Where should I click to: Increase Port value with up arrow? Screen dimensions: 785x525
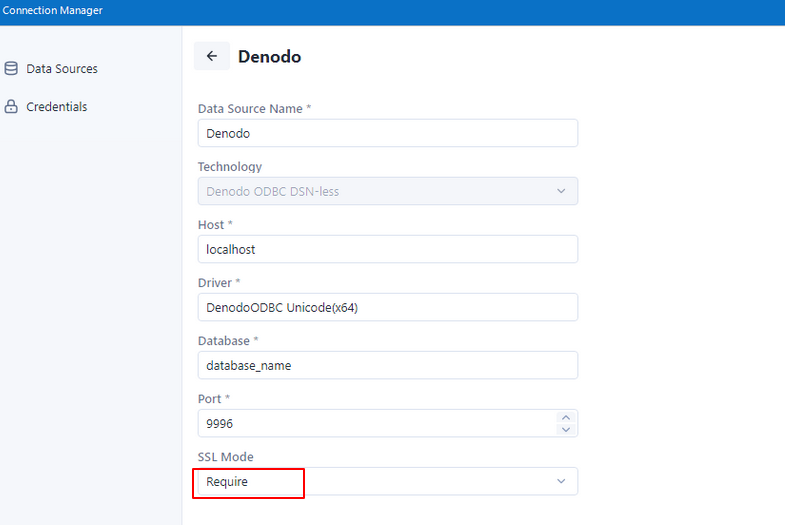coord(566,417)
